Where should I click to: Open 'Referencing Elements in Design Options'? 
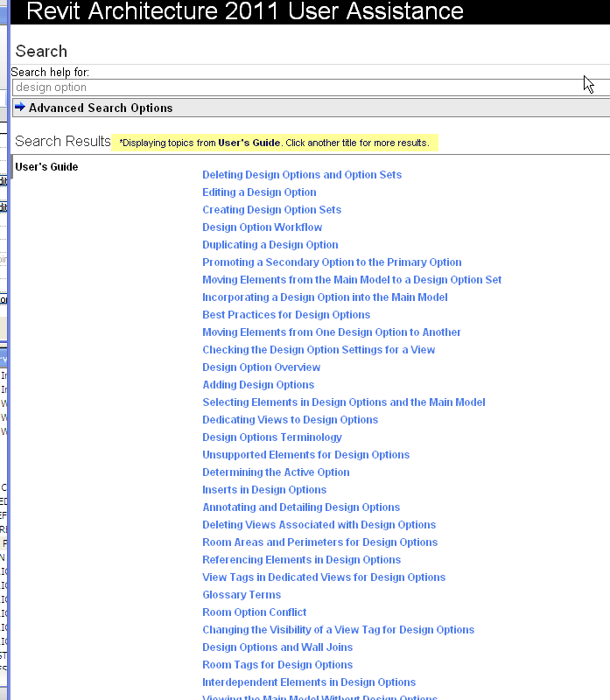pos(301,560)
